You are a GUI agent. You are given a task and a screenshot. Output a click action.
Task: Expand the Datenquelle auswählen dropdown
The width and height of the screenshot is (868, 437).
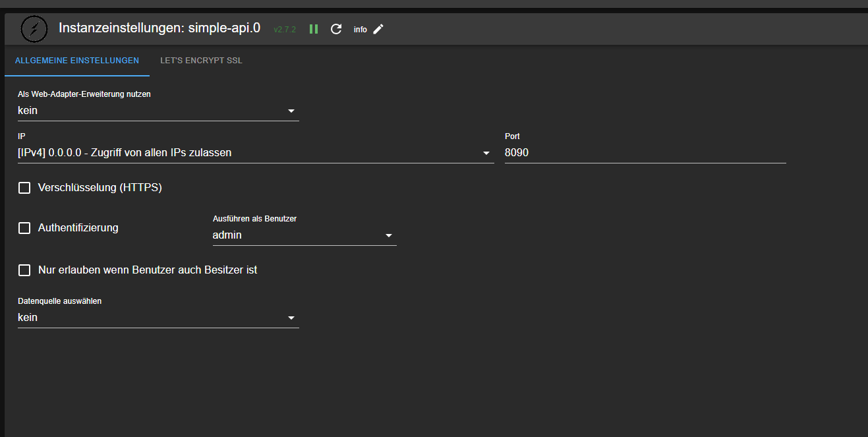pos(158,318)
